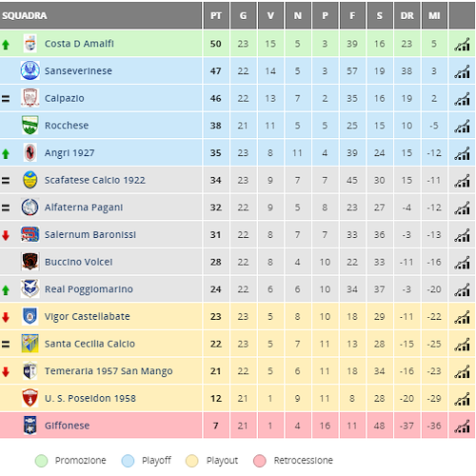Open the stats chart icon for Giffonese
The width and height of the screenshot is (476, 476).
[x=462, y=426]
